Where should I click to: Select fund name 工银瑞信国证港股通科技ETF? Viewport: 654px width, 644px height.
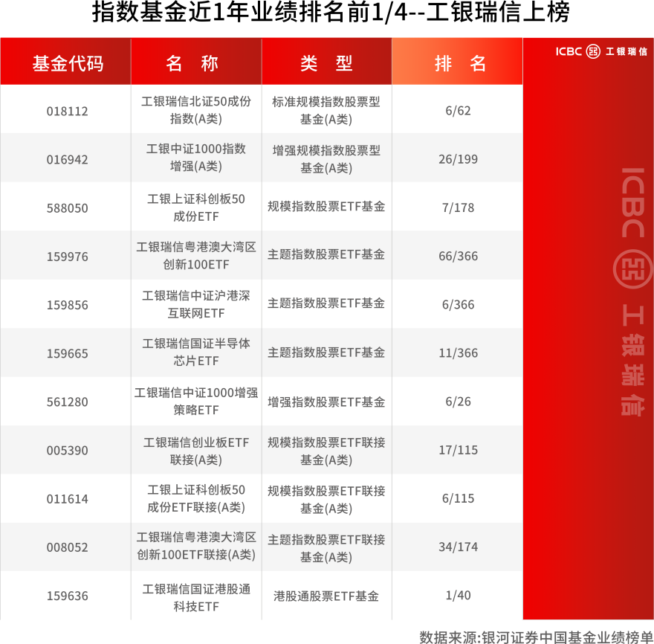(x=196, y=598)
